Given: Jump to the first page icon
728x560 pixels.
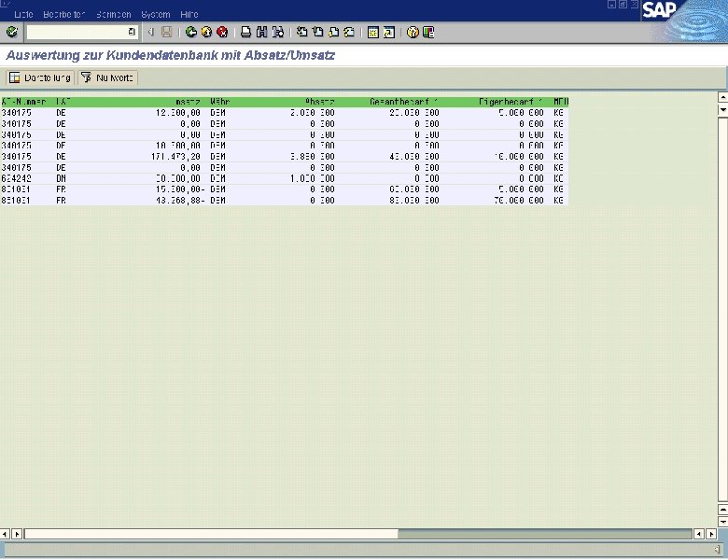Looking at the screenshot, I should (x=302, y=32).
